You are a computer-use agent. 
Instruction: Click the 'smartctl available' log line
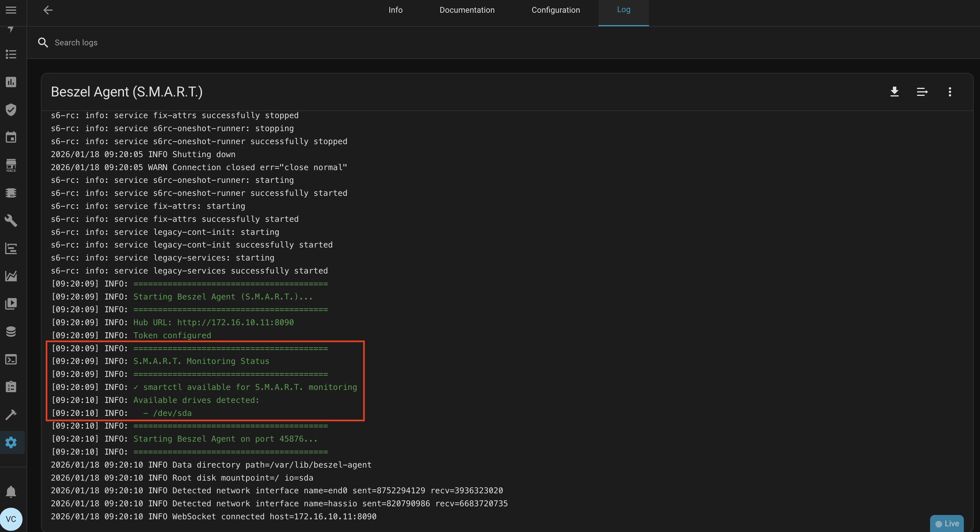click(x=204, y=387)
